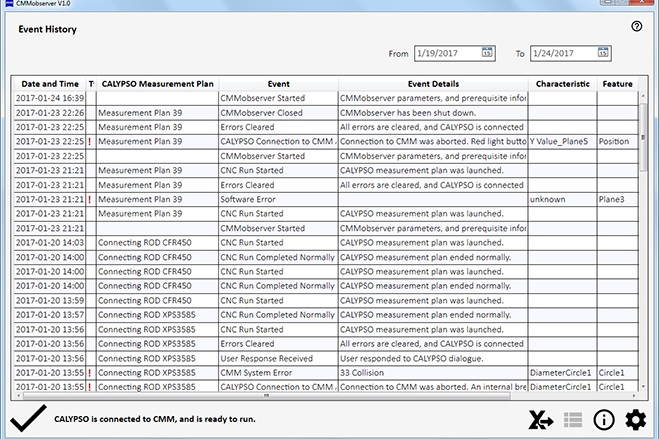659x439 pixels.
Task: Sort by Feature column header
Action: click(x=617, y=84)
